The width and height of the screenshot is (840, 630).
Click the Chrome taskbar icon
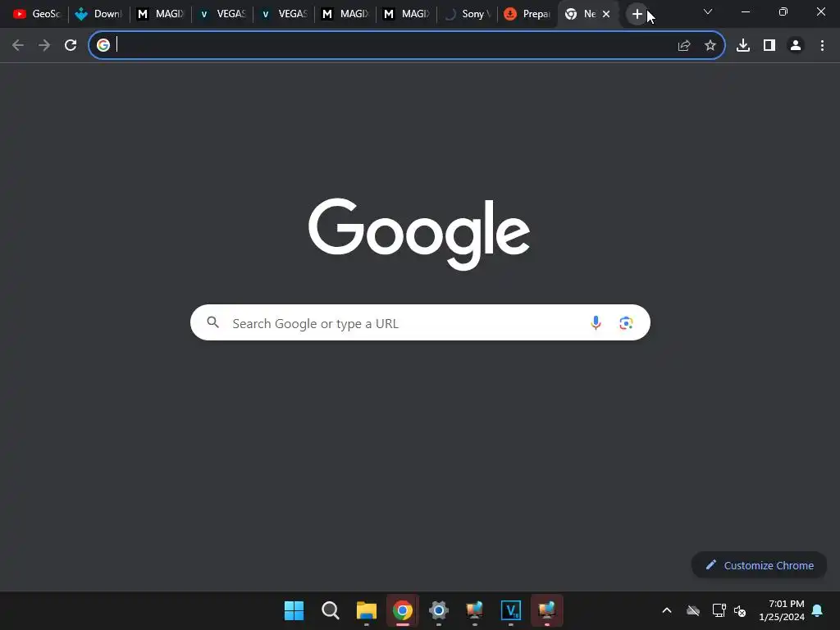[402, 610]
